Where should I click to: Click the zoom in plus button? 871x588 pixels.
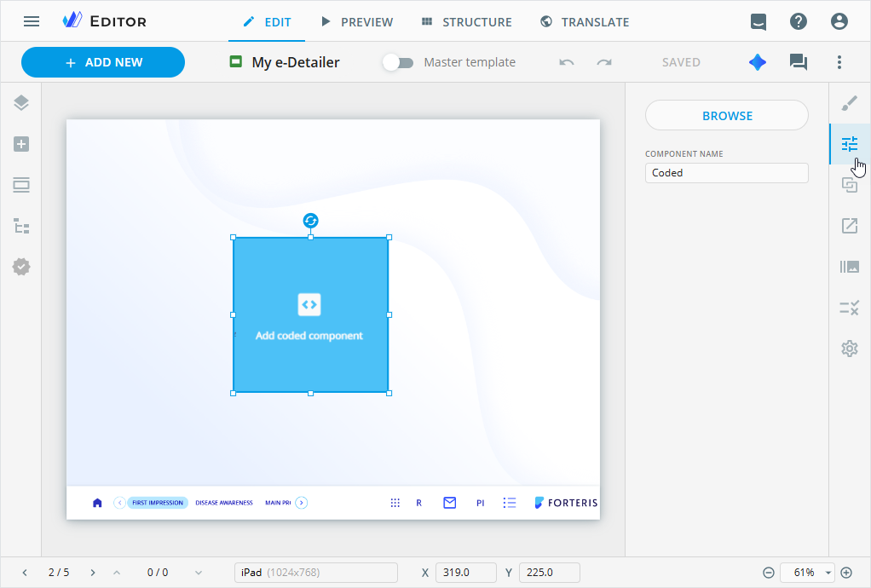point(846,573)
